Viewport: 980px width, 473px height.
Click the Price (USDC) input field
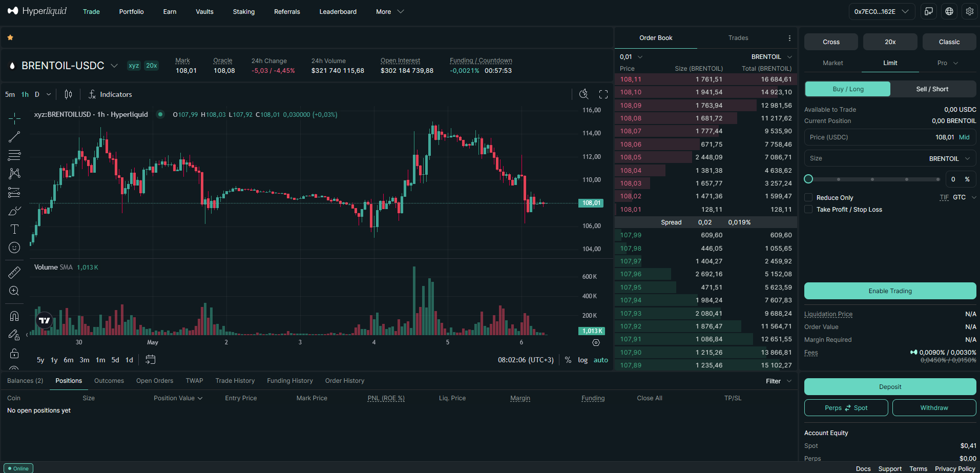coord(890,137)
